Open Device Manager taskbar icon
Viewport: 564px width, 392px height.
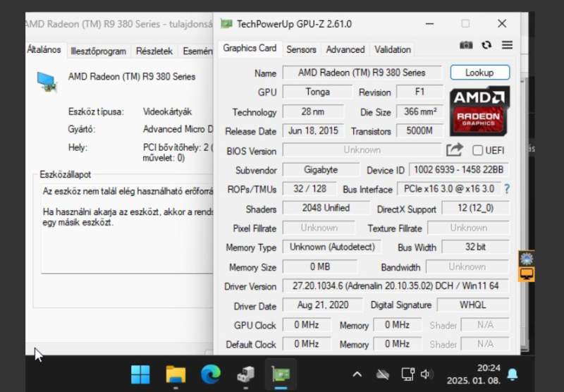pos(245,375)
